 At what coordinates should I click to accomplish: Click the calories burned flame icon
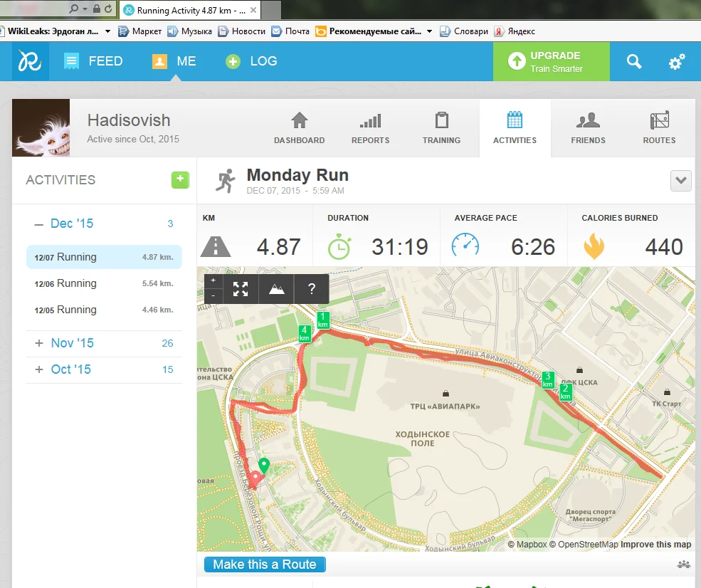click(x=594, y=246)
